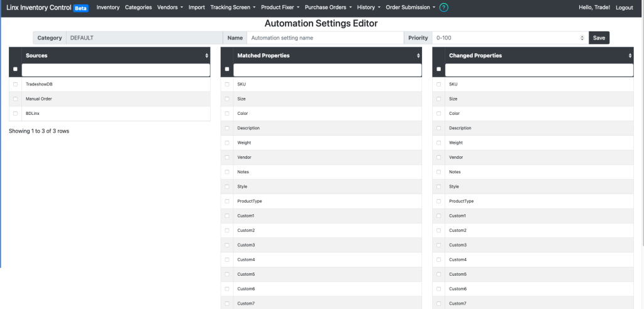This screenshot has width=644, height=309.
Task: Click Custom6 text in Matched Properties
Action: (246, 289)
